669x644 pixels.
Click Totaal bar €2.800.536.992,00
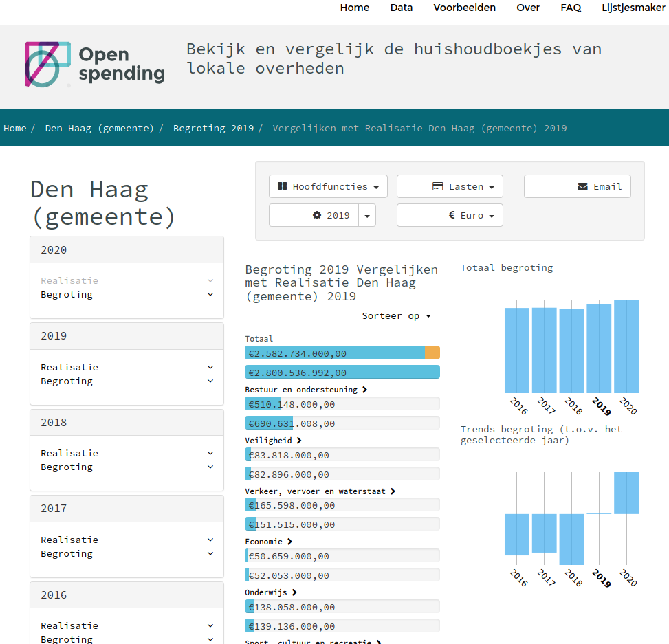342,372
